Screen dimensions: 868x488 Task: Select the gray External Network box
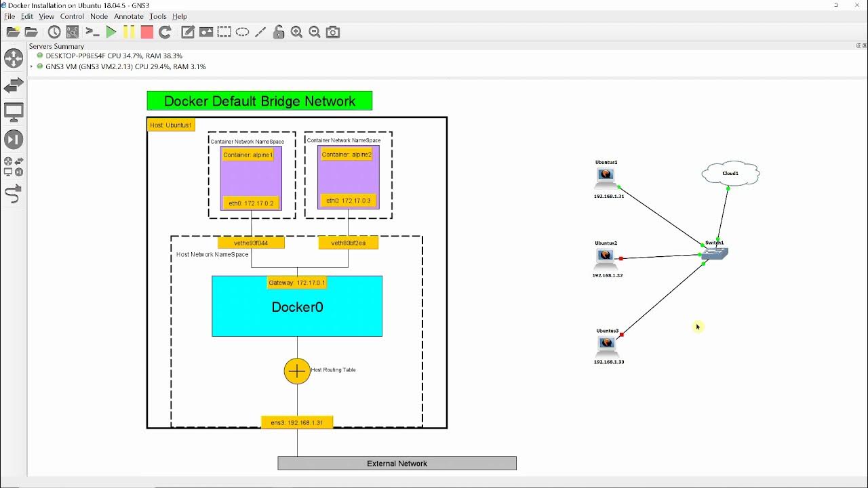397,464
